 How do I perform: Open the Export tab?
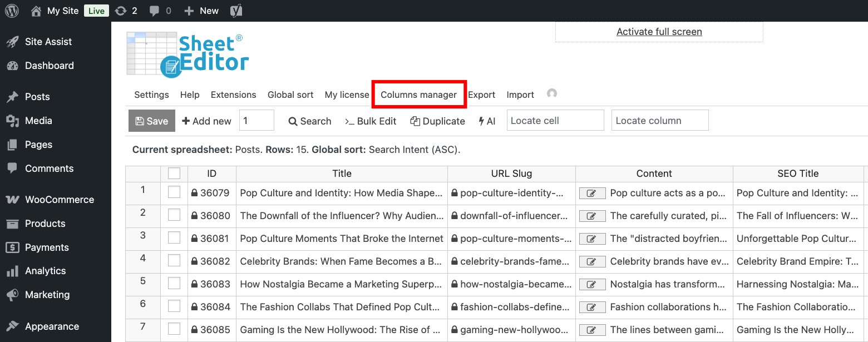point(481,94)
